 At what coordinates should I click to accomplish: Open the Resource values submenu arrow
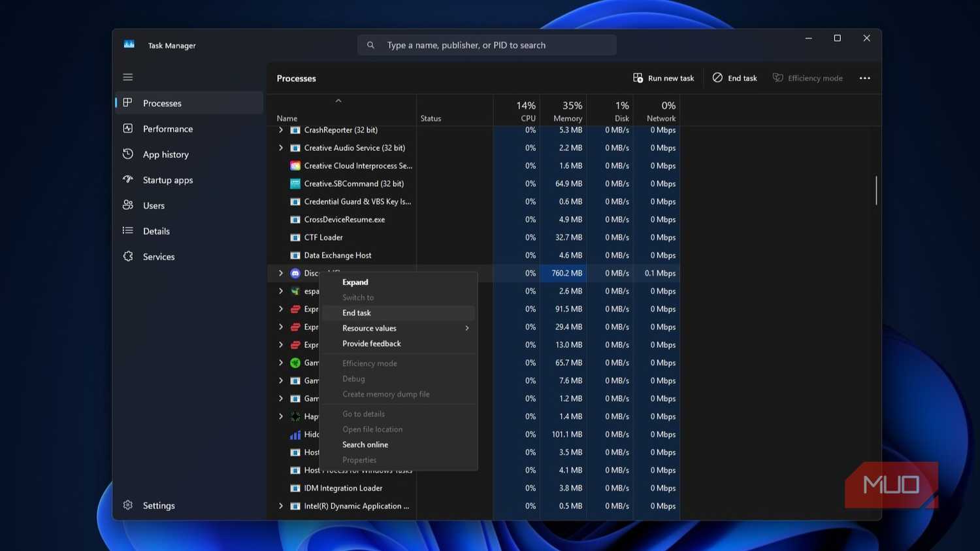click(467, 328)
